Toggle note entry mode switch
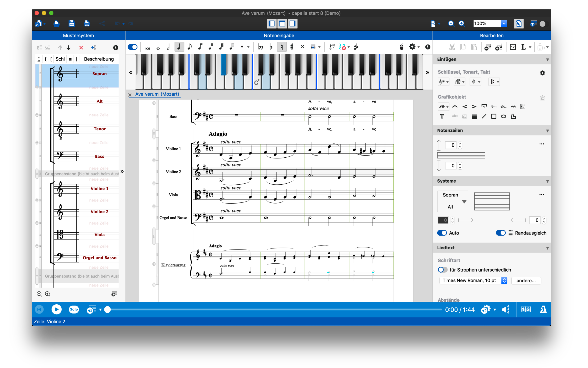This screenshot has height=368, width=588. pos(133,47)
